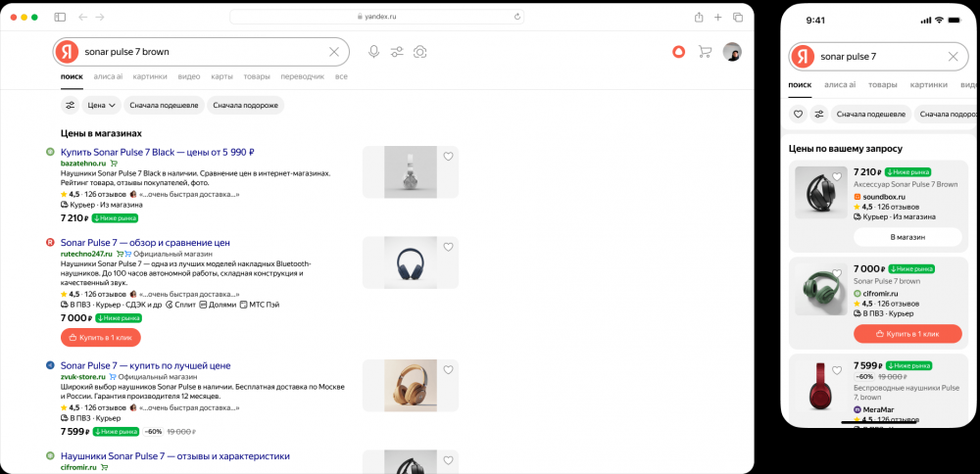980x474 pixels.
Task: Open navy headphones thumbnail on desktop
Action: pos(411,262)
